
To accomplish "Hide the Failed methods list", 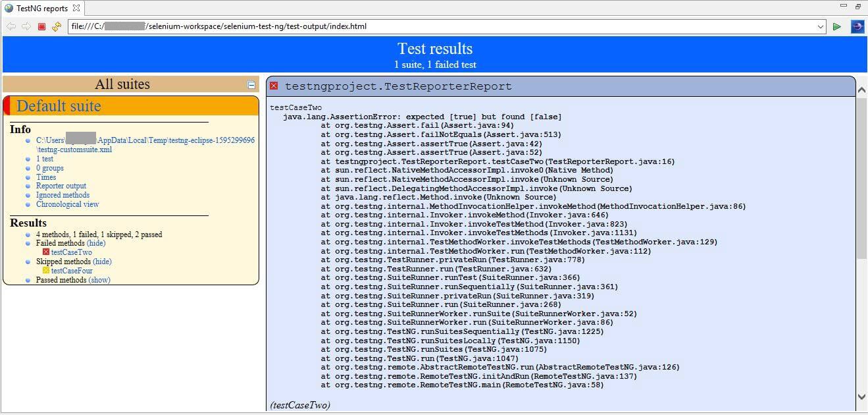I will [96, 243].
